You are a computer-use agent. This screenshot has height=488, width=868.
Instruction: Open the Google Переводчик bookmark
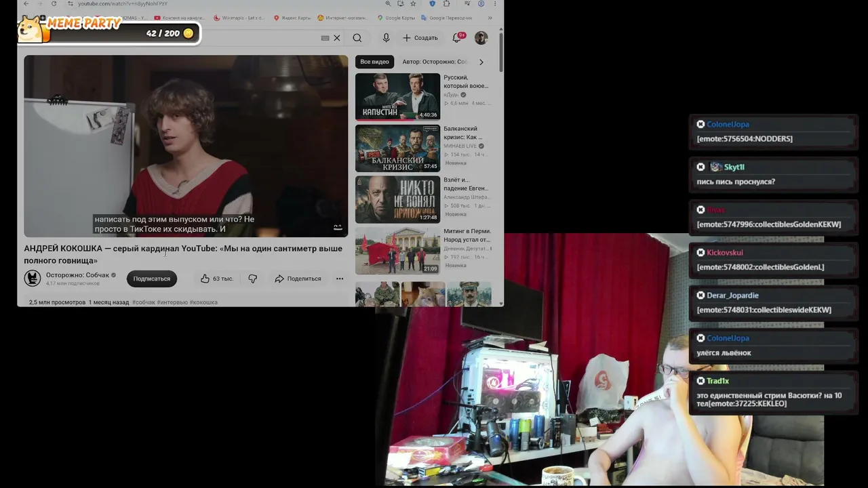coord(446,18)
